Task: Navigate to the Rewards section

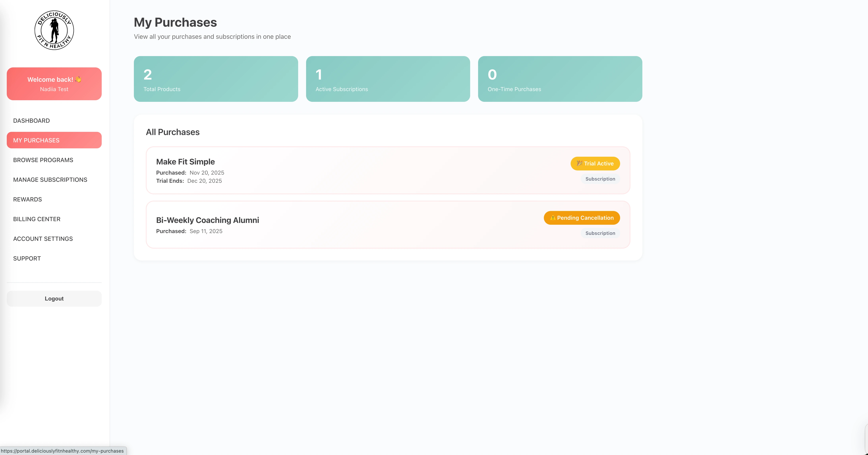Action: [28, 199]
